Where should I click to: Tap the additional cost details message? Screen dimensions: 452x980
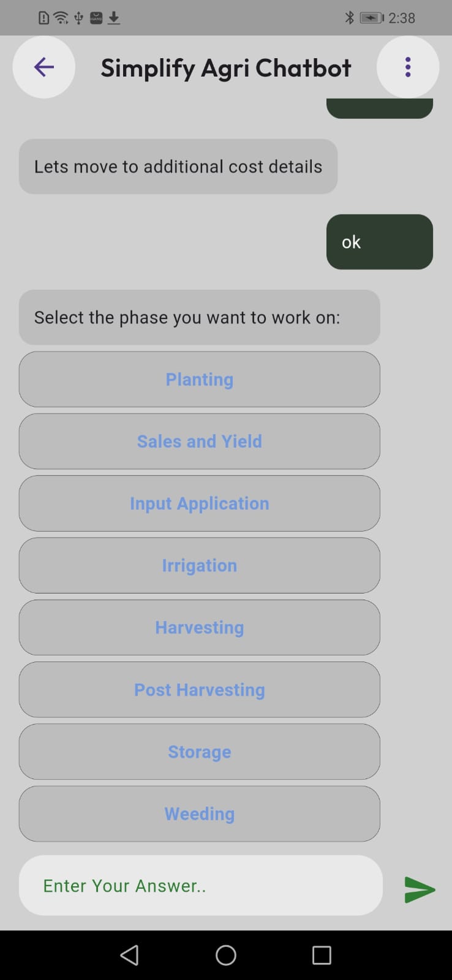click(178, 167)
